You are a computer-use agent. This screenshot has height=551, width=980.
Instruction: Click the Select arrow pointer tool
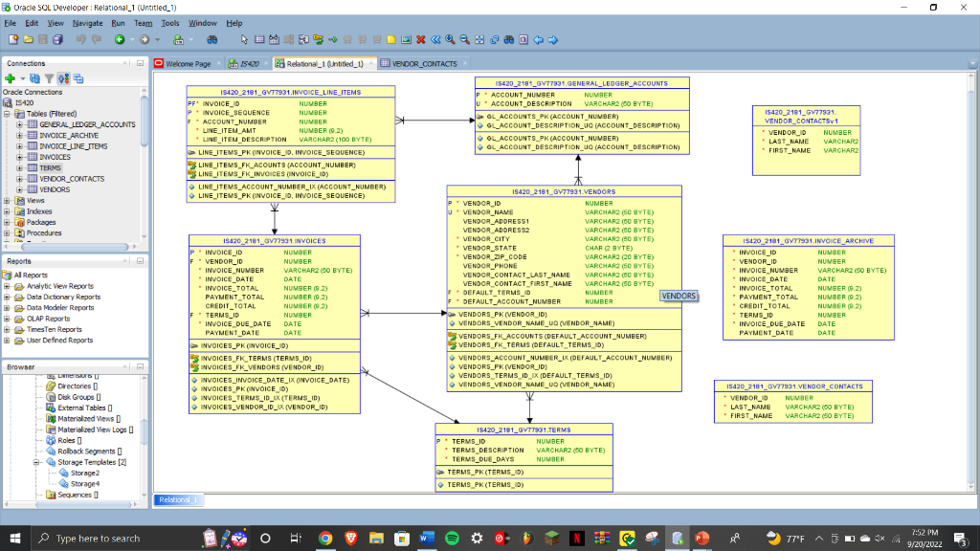click(x=245, y=39)
